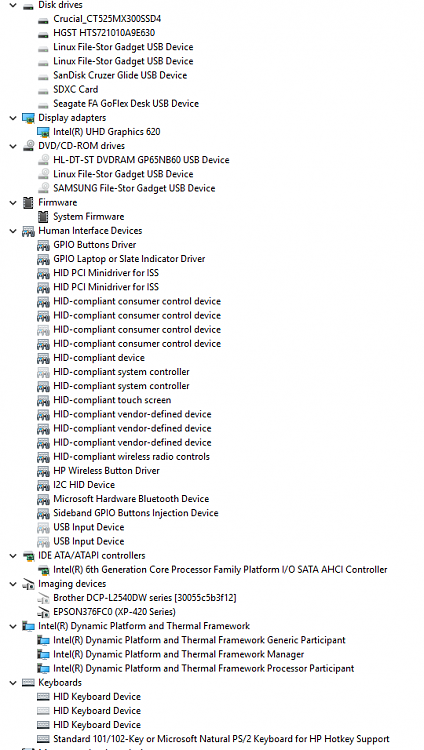Click the Imaging devices camera icon
424x750 pixels.
coord(28,584)
